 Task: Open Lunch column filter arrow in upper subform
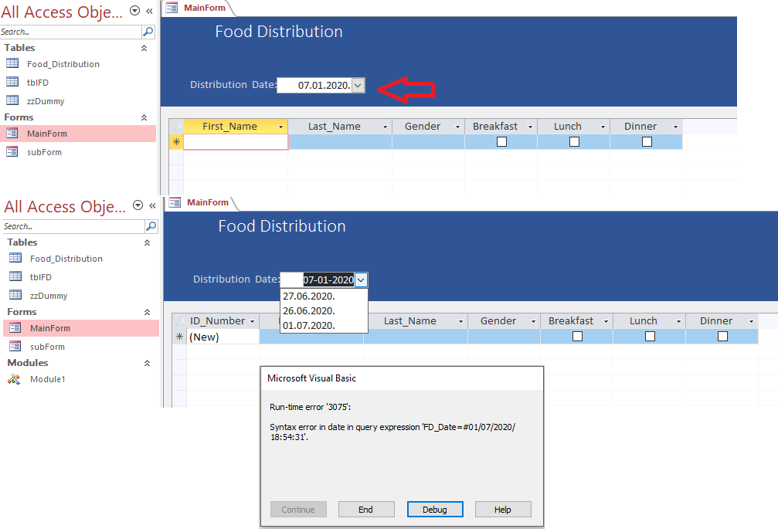pos(603,127)
